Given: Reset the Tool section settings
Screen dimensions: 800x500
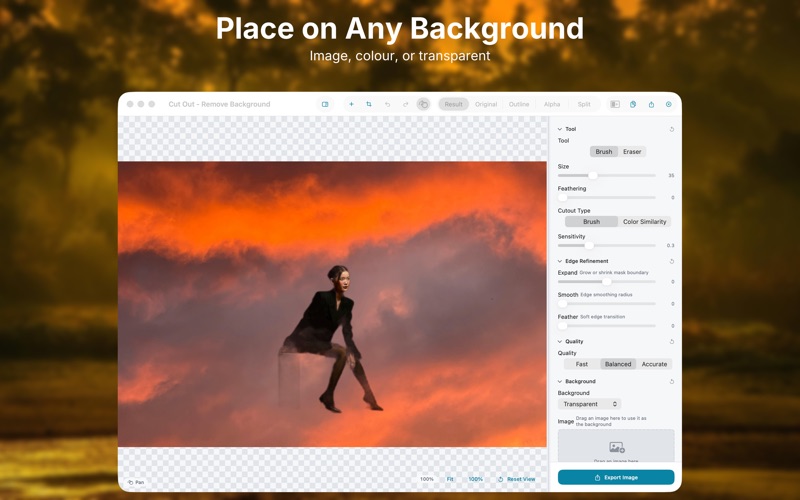Looking at the screenshot, I should [671, 129].
